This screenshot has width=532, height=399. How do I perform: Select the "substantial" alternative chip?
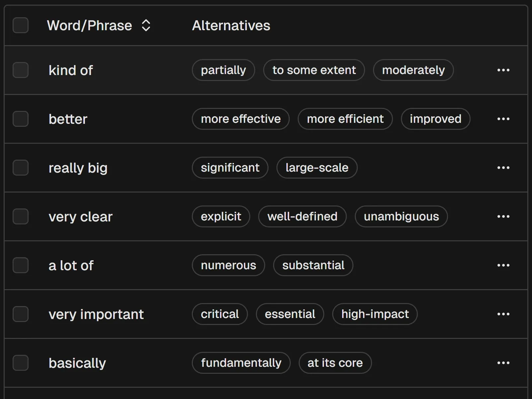pos(313,265)
